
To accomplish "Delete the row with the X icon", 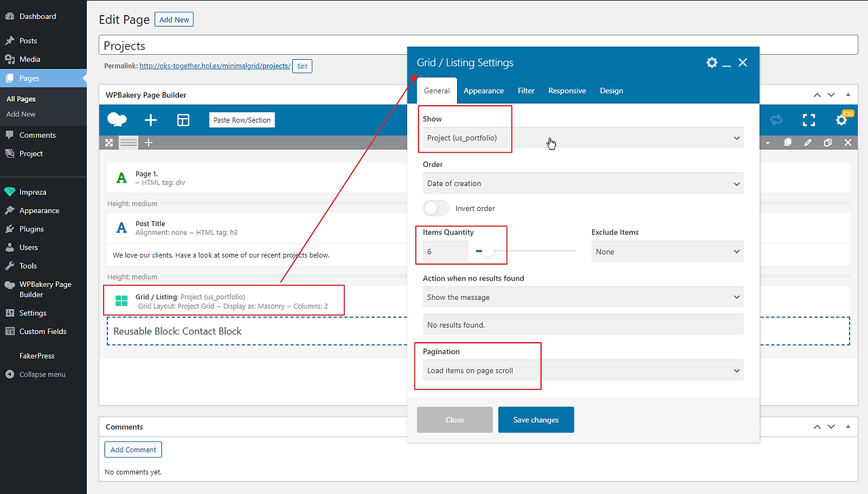I will pos(848,142).
